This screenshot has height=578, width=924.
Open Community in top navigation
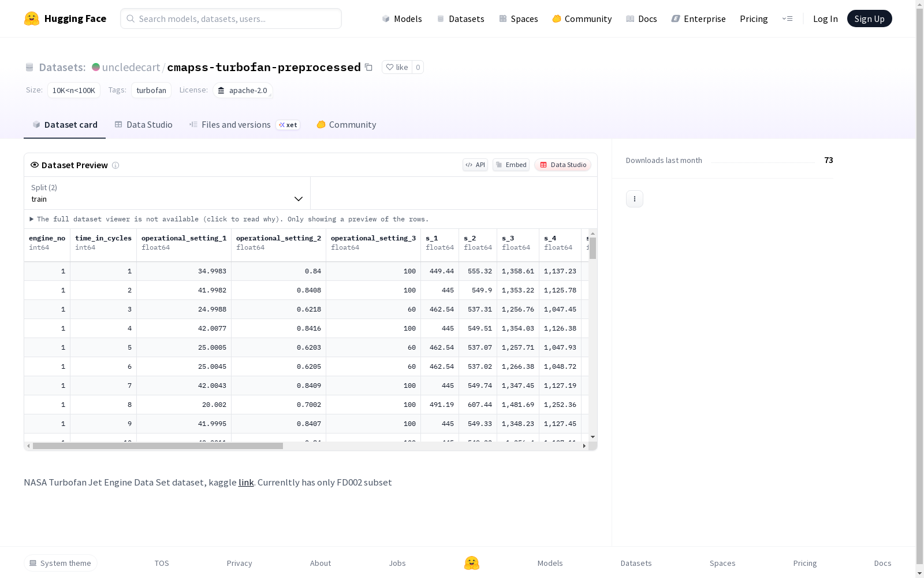pos(582,18)
